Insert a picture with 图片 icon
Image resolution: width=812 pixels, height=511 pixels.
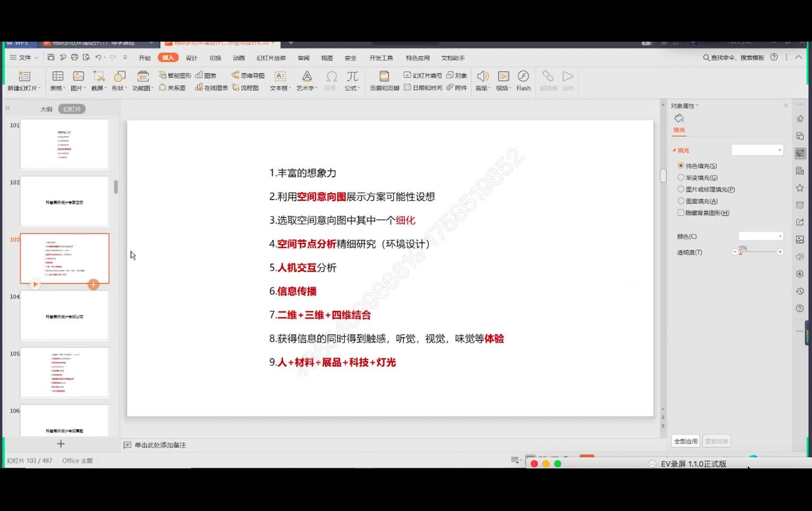(x=78, y=80)
